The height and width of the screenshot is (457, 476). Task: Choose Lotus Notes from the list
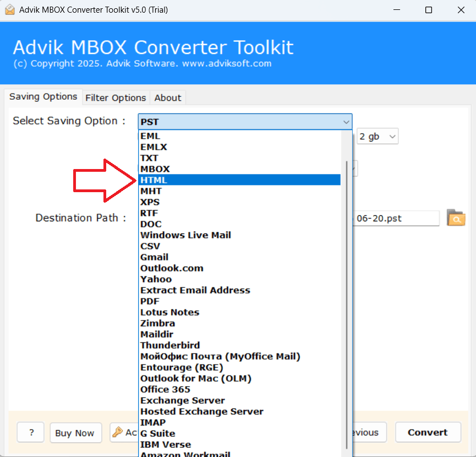tap(239, 312)
